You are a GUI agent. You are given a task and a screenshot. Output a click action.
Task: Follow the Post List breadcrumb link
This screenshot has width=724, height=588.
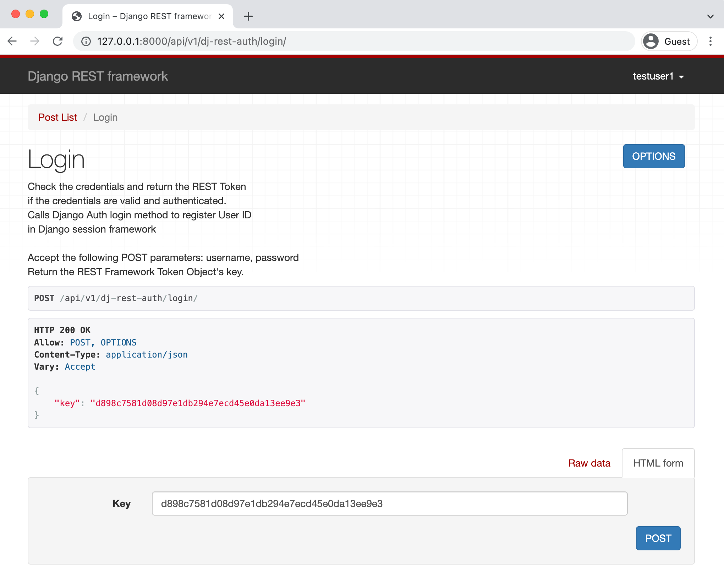click(57, 118)
